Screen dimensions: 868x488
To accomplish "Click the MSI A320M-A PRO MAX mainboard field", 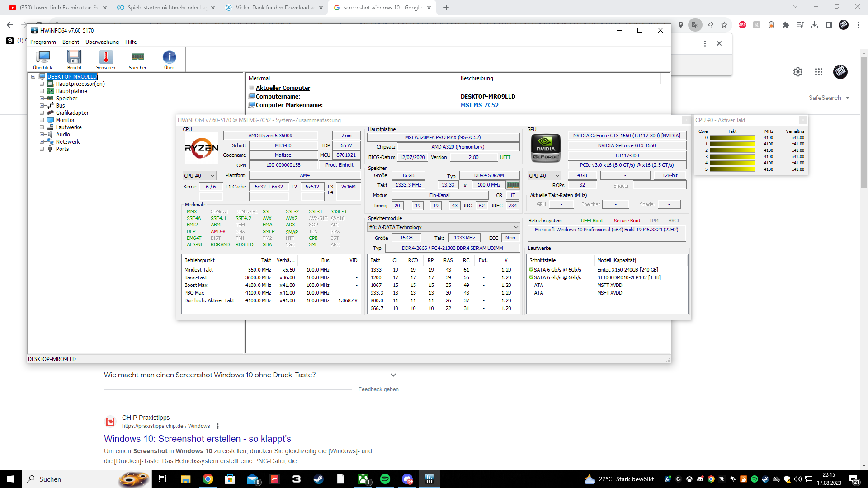I will (443, 137).
